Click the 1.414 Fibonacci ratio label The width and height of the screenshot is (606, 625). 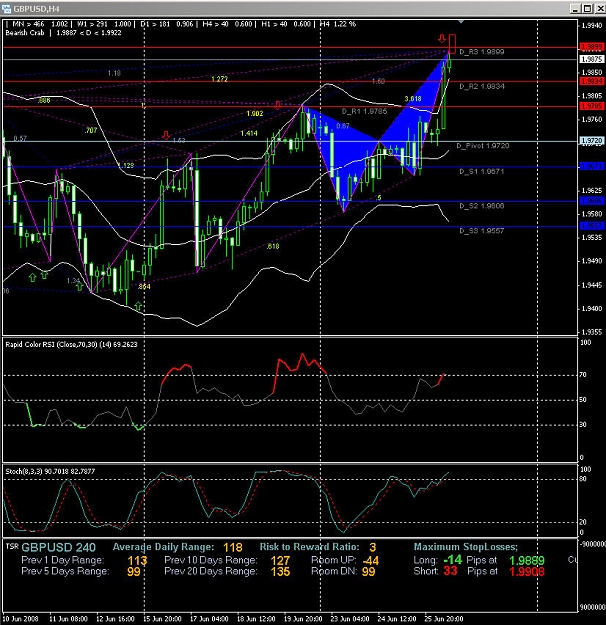click(x=249, y=133)
